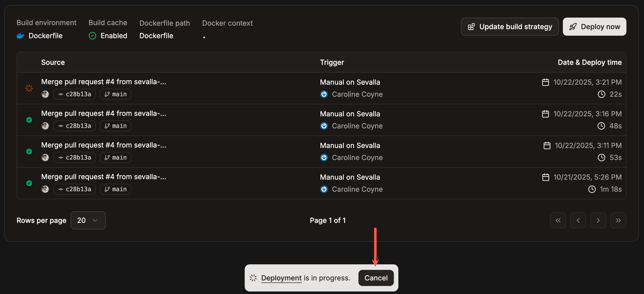This screenshot has width=644, height=294.
Task: Go to the next page
Action: (x=598, y=220)
